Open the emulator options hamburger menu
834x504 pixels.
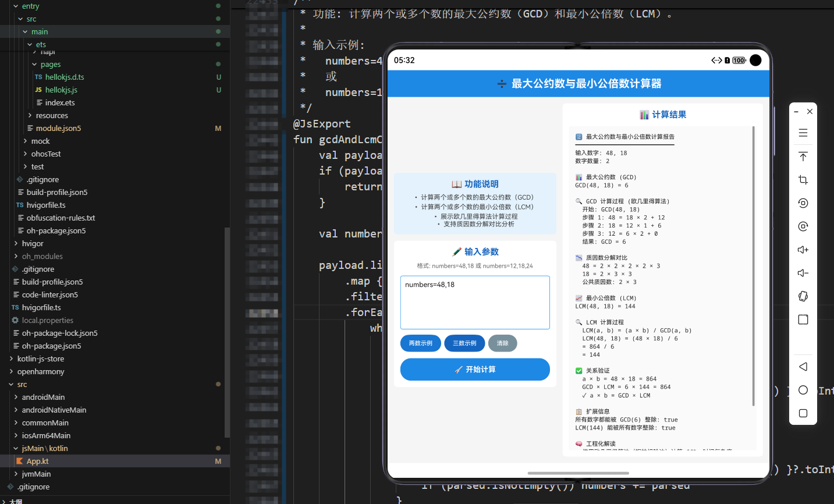tap(803, 133)
